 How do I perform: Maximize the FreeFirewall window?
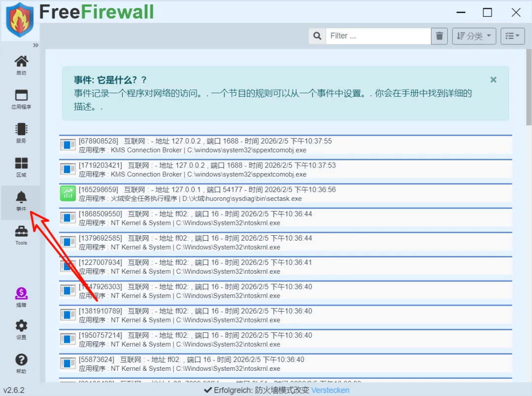pos(488,12)
